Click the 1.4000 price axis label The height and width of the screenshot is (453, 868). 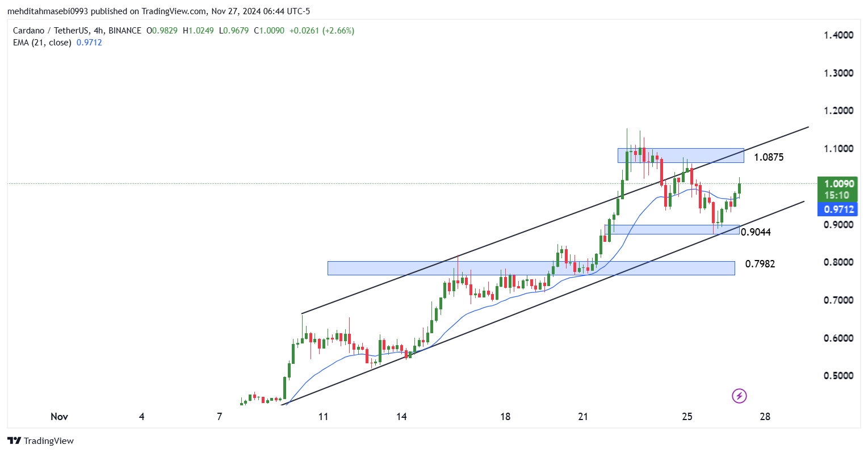(x=838, y=35)
